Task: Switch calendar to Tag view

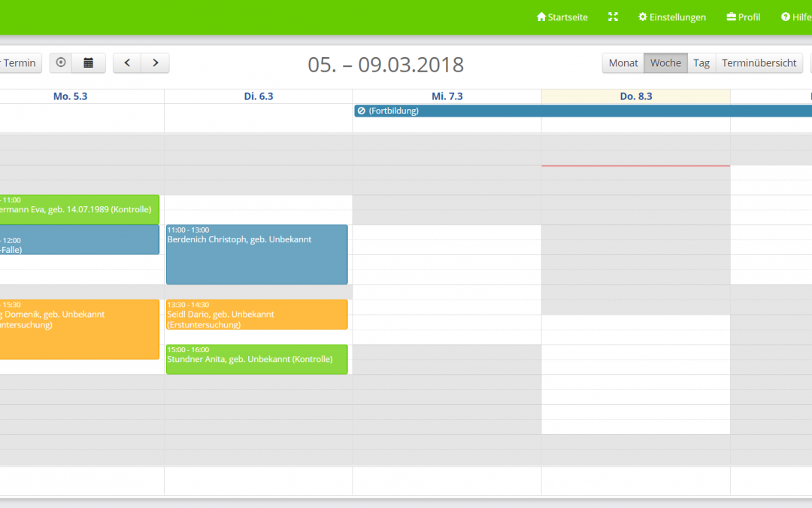Action: click(701, 63)
